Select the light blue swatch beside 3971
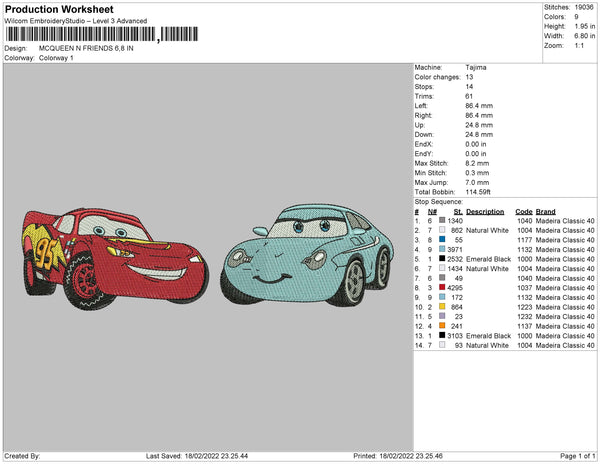The image size is (600, 464). pyautogui.click(x=442, y=249)
